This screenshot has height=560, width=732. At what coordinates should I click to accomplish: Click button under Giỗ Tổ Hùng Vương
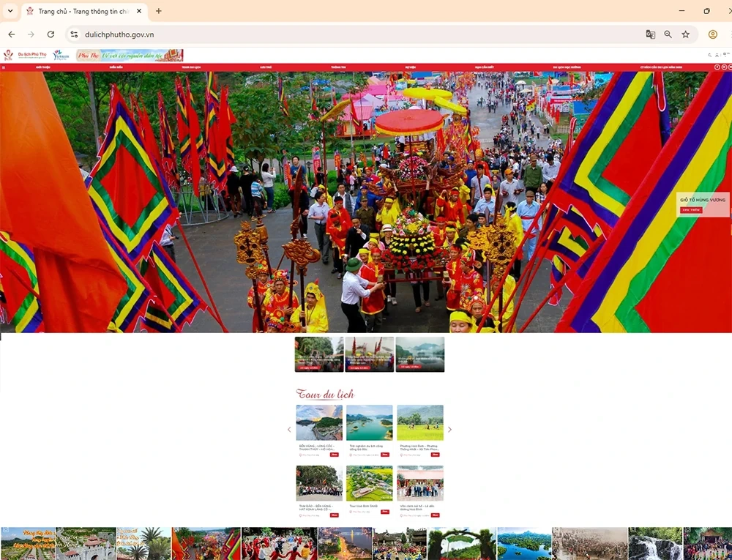tap(690, 210)
